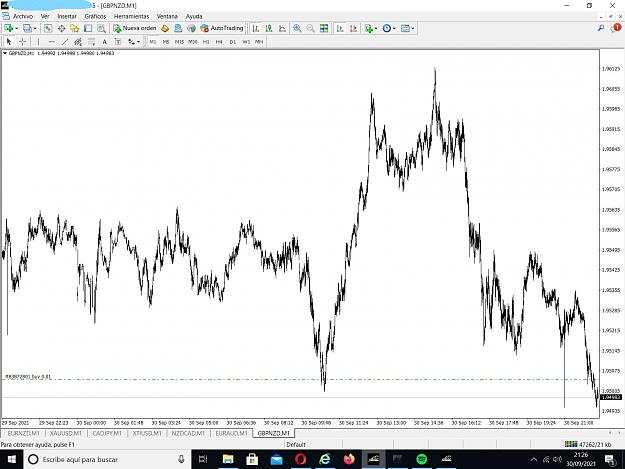Toggle the Terminal panel icon
Image resolution: width=625 pixels, height=469 pixels.
click(88, 28)
